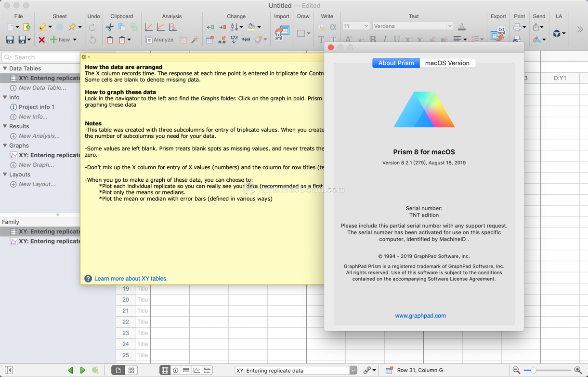Open the www.graphpad.com link

[x=420, y=316]
